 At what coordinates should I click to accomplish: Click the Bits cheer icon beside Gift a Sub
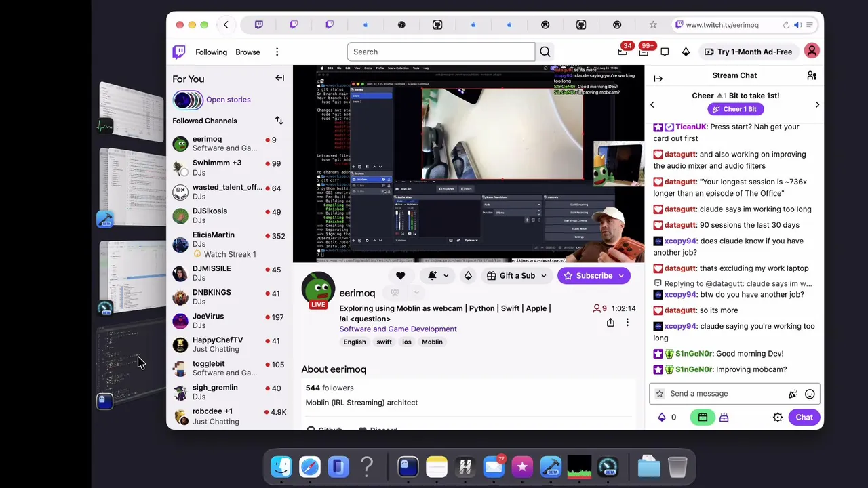pyautogui.click(x=468, y=276)
